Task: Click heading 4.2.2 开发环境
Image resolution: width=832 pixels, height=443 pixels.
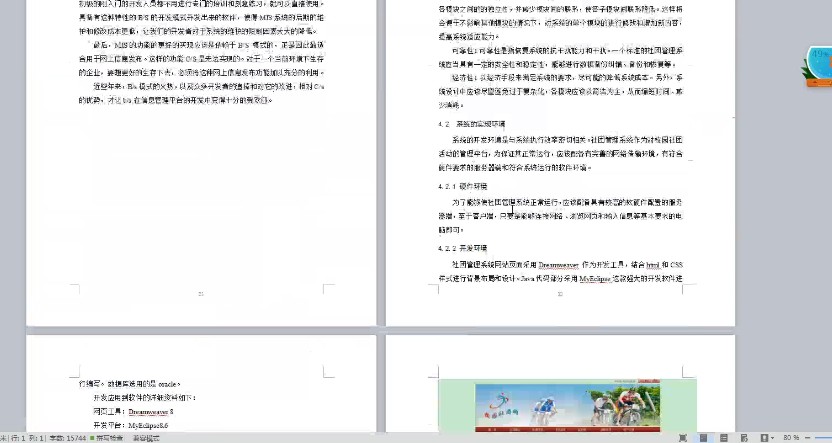Action: [x=463, y=248]
